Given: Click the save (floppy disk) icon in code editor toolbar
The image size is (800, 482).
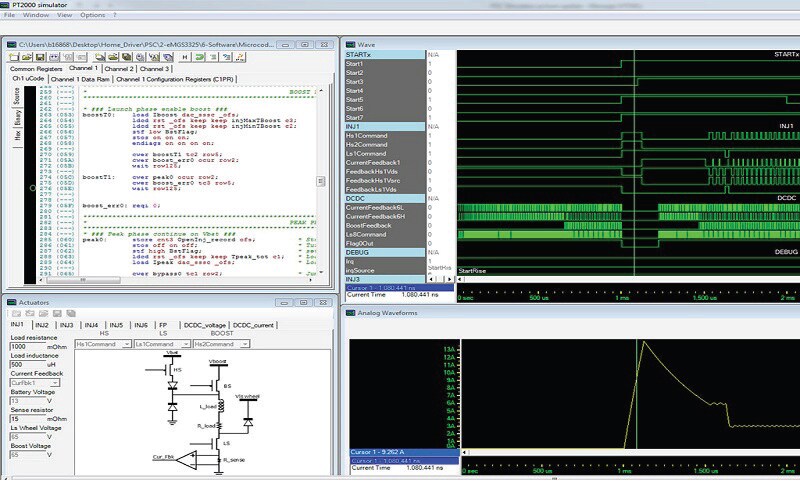Looking at the screenshot, I should [x=38, y=57].
